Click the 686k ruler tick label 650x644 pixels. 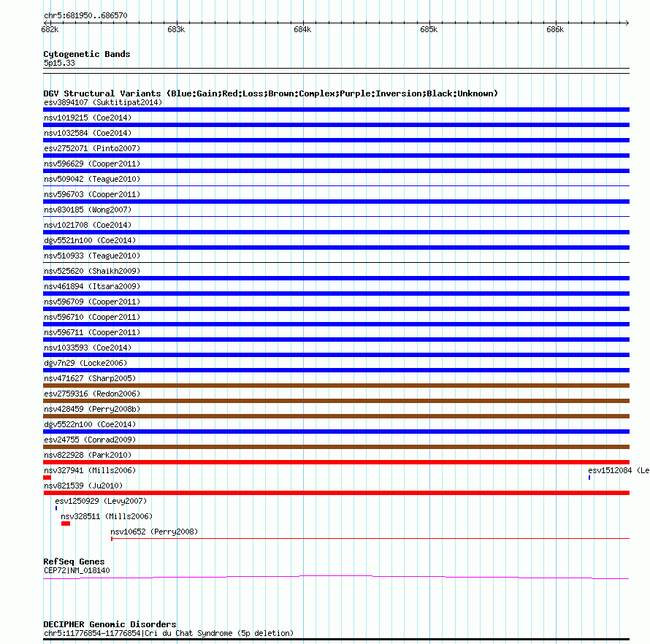(555, 29)
